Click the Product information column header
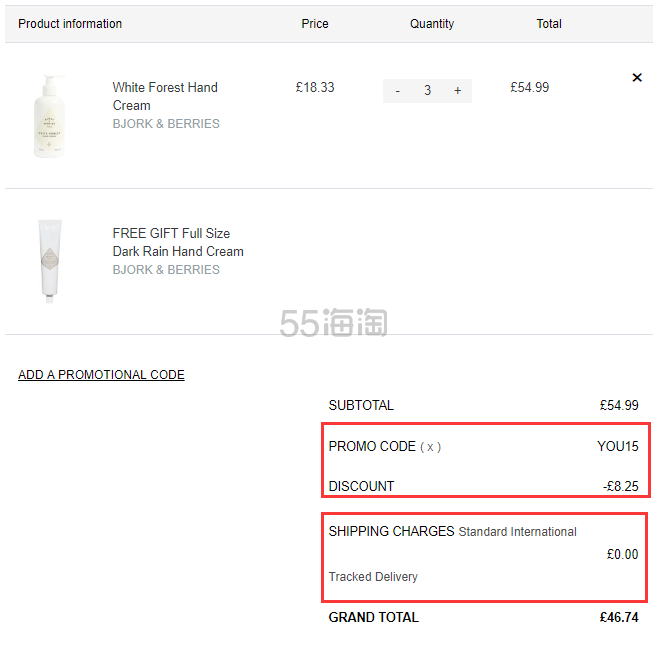 pos(70,24)
